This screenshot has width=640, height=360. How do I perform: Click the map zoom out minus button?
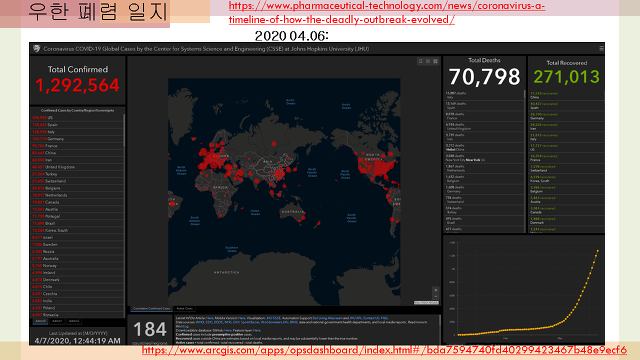point(436,296)
